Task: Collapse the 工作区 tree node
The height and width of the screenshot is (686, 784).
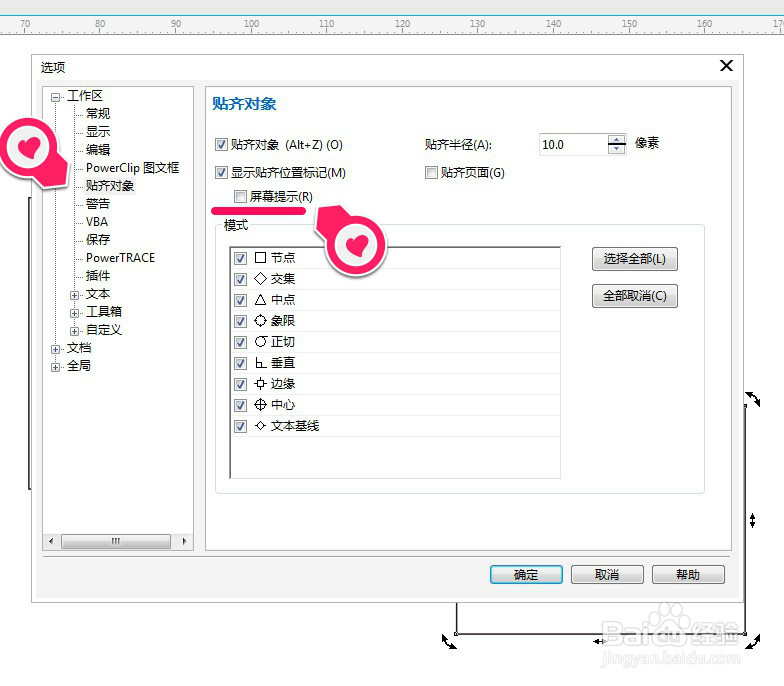Action: 56,97
